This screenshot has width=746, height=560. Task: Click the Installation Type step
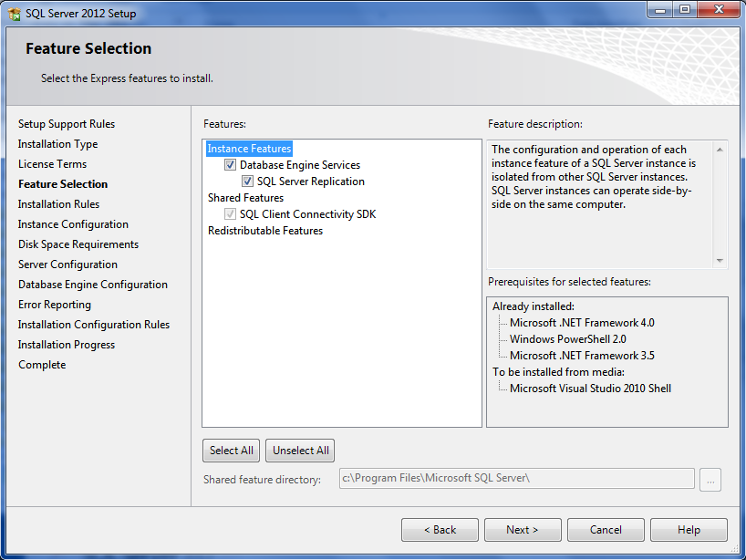58,144
